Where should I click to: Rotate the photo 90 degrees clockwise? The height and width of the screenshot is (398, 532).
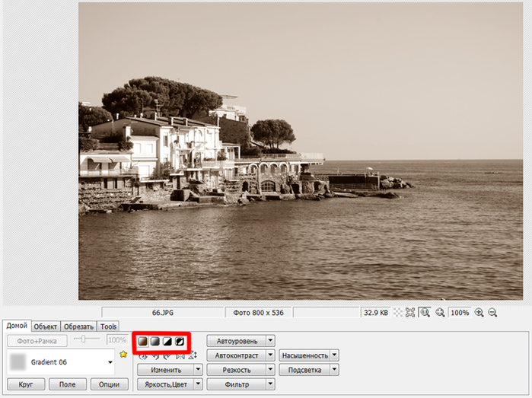click(167, 356)
